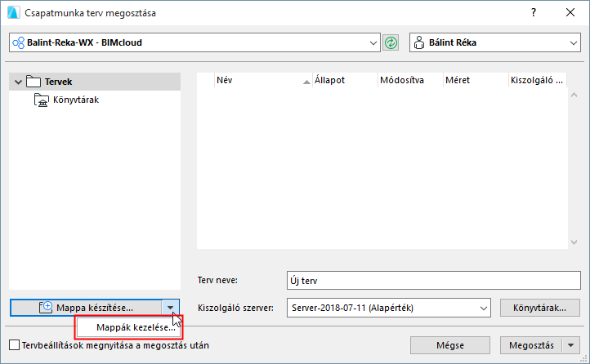This screenshot has height=364, width=590.
Task: Click the ArchiCAD logo in title bar
Action: (x=14, y=12)
